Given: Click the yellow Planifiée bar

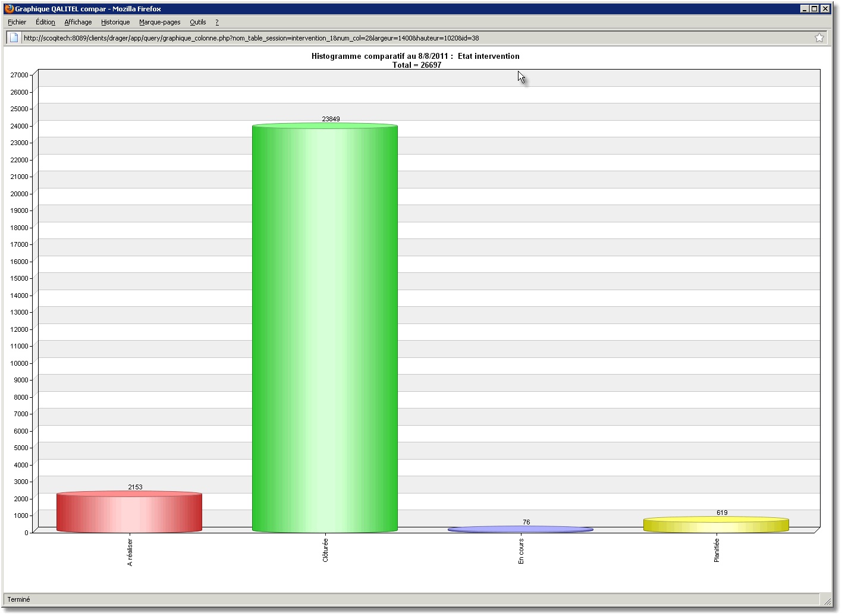Looking at the screenshot, I should tap(716, 524).
